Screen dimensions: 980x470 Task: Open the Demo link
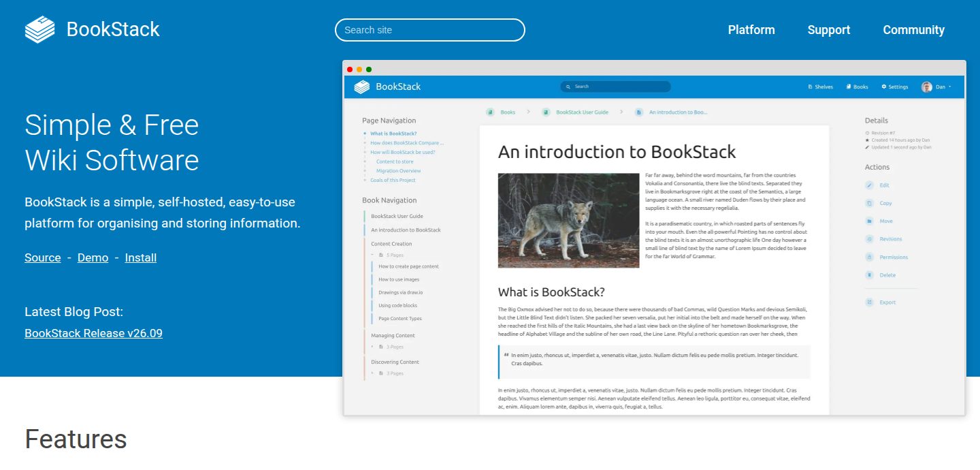click(x=93, y=257)
